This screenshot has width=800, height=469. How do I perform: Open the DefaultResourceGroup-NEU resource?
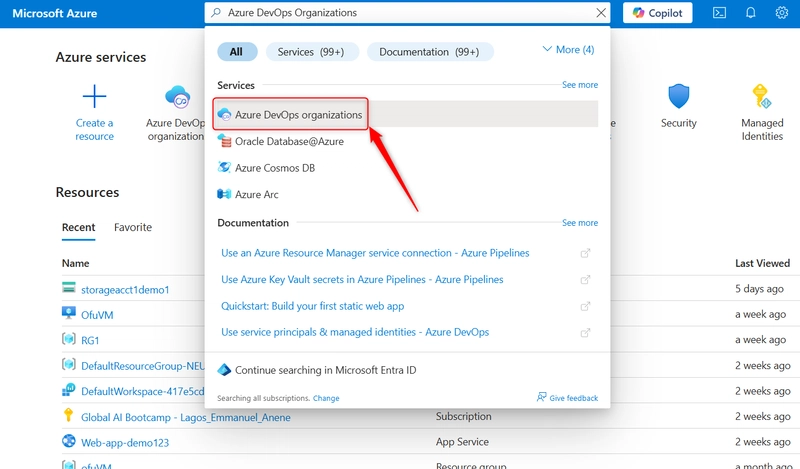click(142, 366)
